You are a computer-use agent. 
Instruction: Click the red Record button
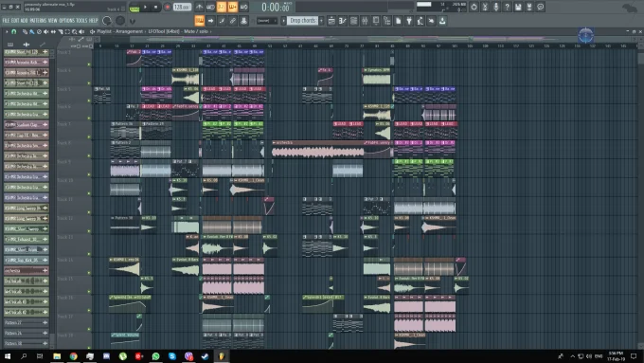168,7
